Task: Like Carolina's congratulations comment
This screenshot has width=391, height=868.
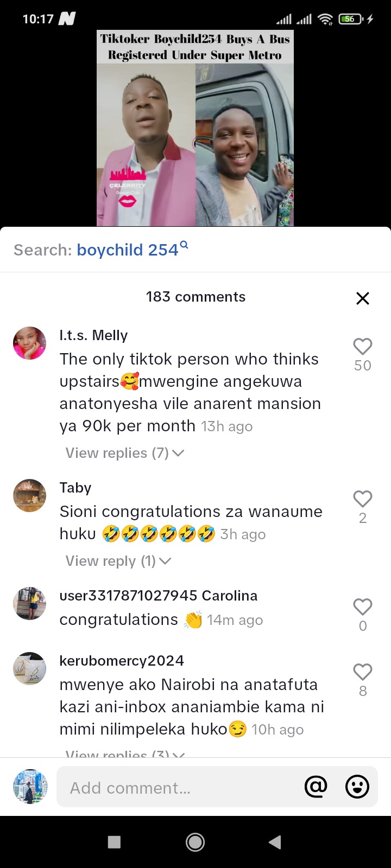Action: [x=362, y=607]
